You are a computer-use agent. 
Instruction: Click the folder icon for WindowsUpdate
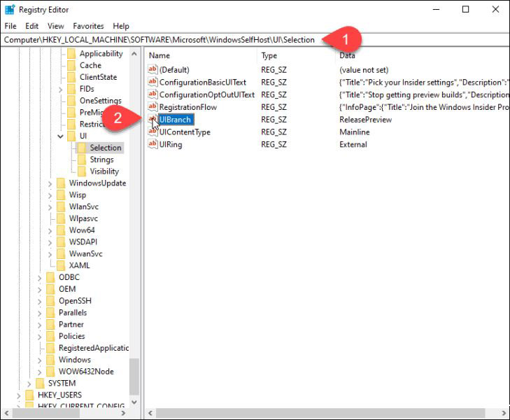(61, 183)
